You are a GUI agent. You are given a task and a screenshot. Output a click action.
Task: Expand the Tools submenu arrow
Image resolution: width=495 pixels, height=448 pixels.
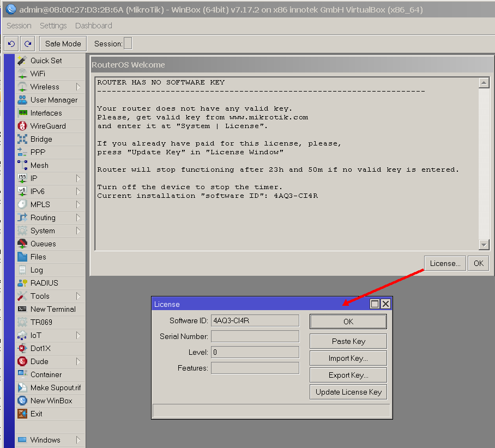point(78,296)
